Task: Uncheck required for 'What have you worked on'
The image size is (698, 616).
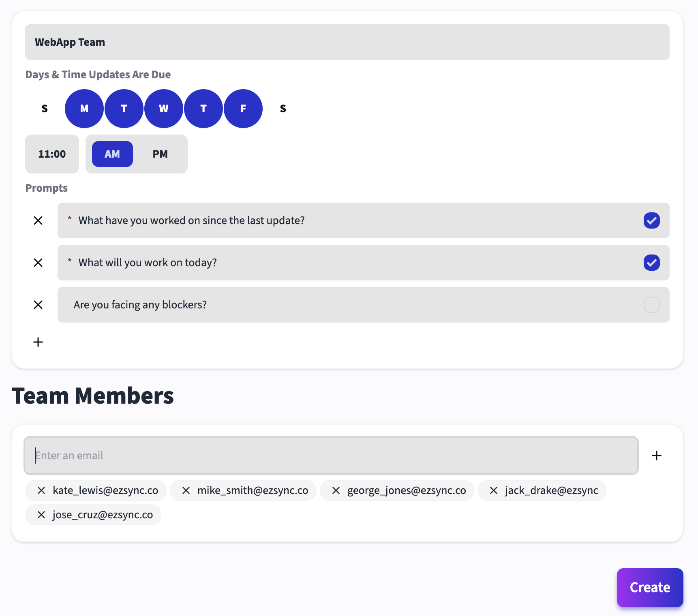Action: [x=652, y=220]
